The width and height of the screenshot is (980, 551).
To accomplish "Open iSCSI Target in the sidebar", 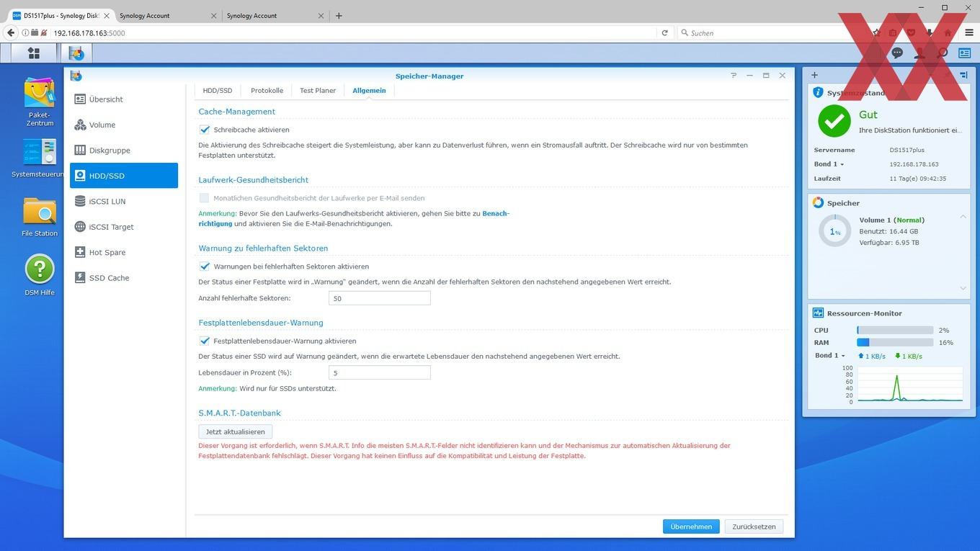I will tap(124, 227).
